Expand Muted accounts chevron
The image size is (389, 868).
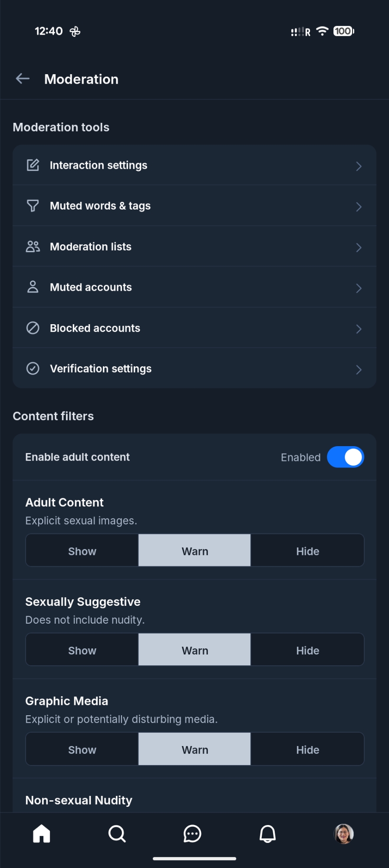coord(359,288)
